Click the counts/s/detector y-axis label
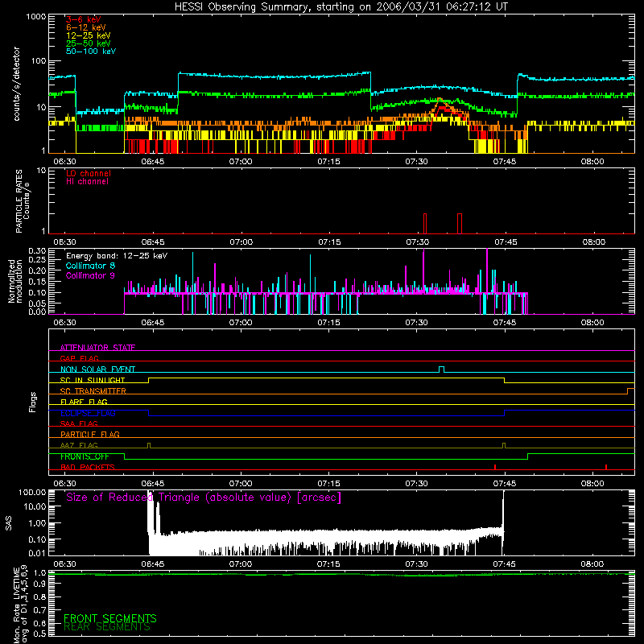The height and width of the screenshot is (644, 644). pos(17,84)
